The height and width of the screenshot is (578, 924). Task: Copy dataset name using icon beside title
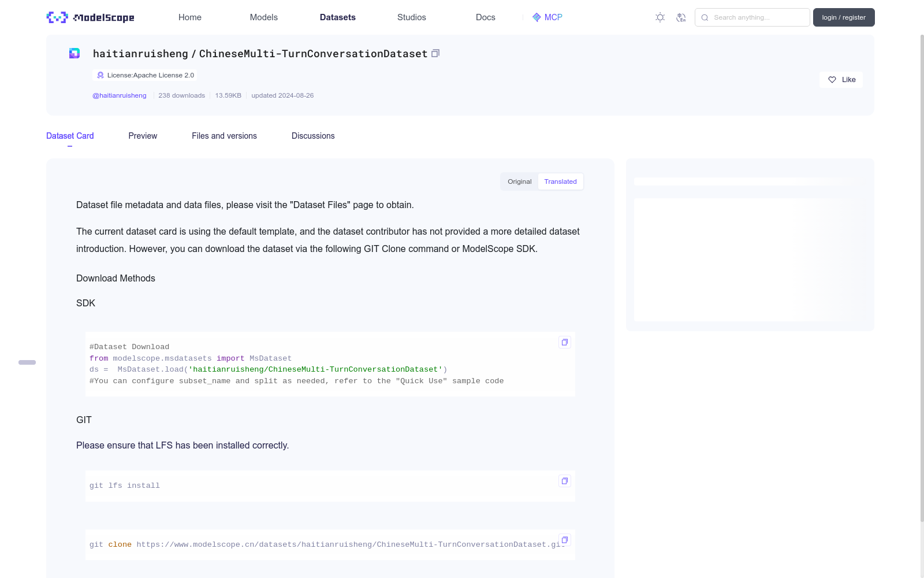click(x=435, y=53)
